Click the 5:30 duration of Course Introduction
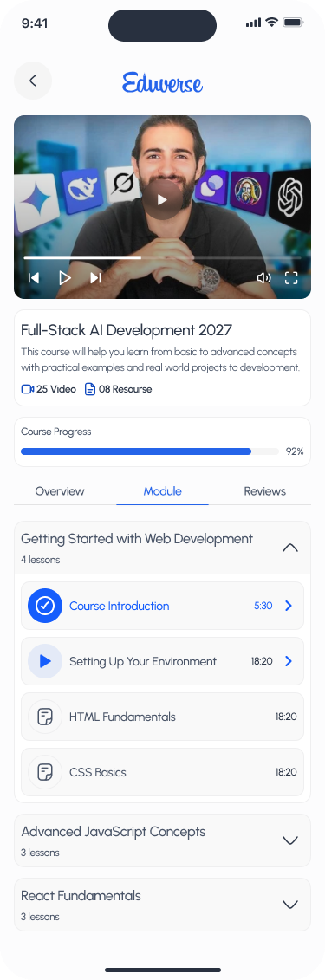This screenshot has width=325, height=980. click(x=263, y=606)
